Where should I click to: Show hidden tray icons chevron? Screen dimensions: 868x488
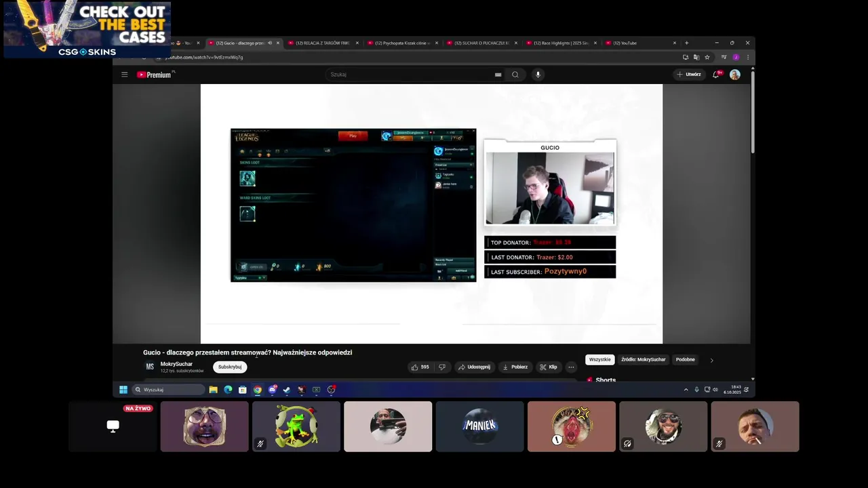click(686, 390)
